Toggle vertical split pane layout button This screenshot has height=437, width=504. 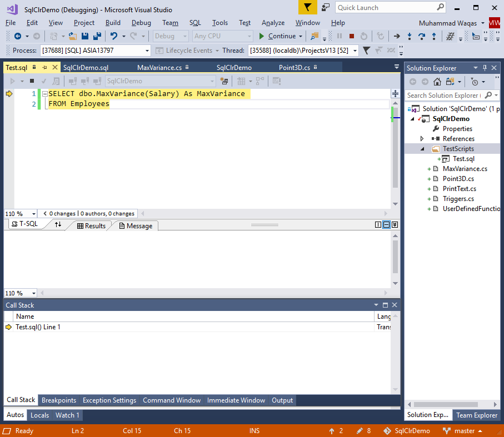[378, 224]
